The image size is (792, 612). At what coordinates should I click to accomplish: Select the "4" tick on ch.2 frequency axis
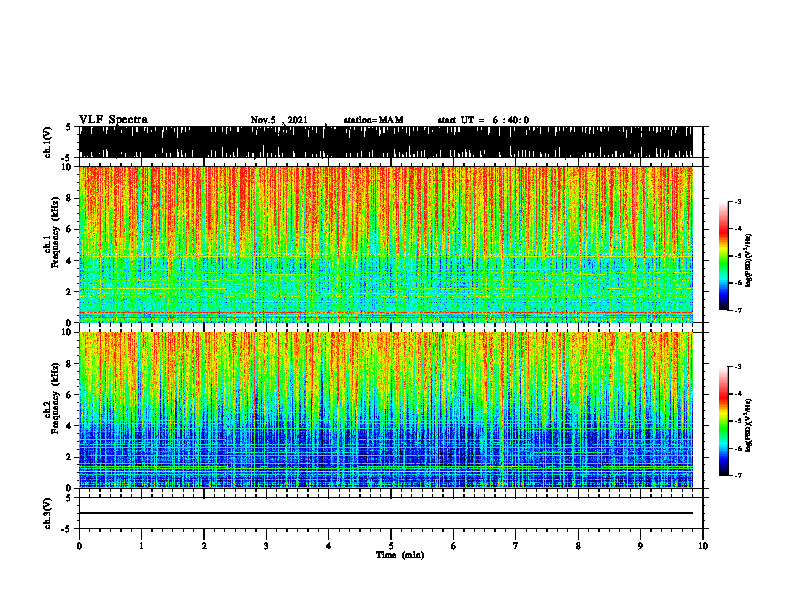pos(71,426)
